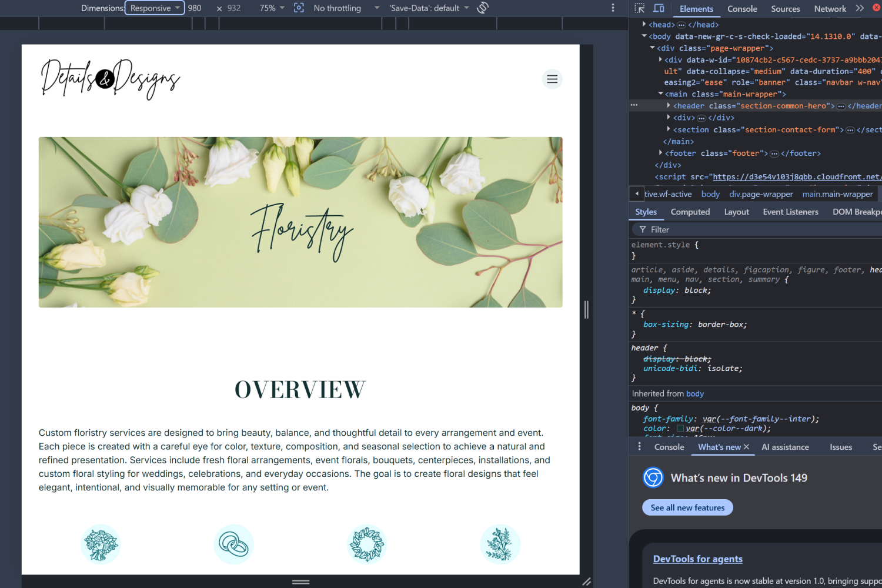
Task: Open the Computed pane tab
Action: pyautogui.click(x=690, y=212)
